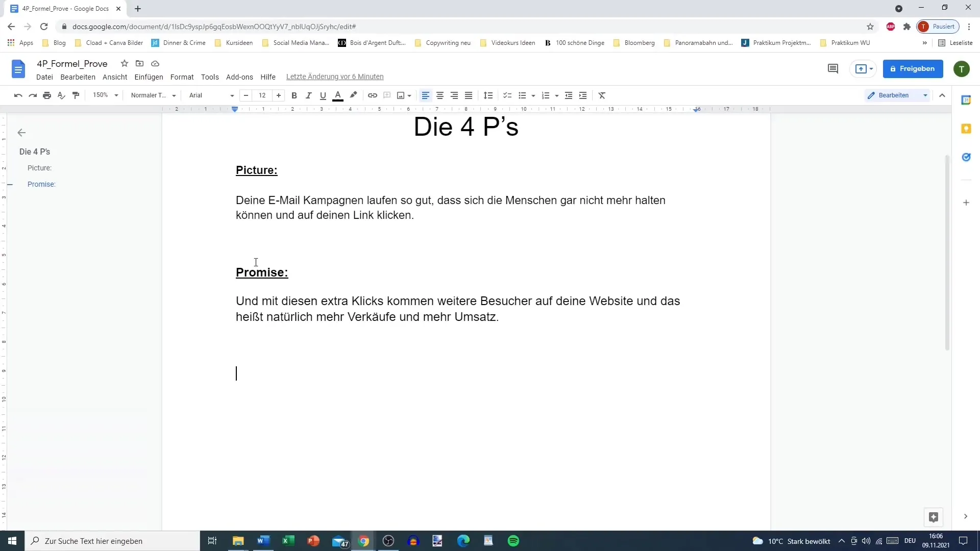Screen dimensions: 980x551
Task: Click the Undo arrow icon
Action: click(x=18, y=95)
